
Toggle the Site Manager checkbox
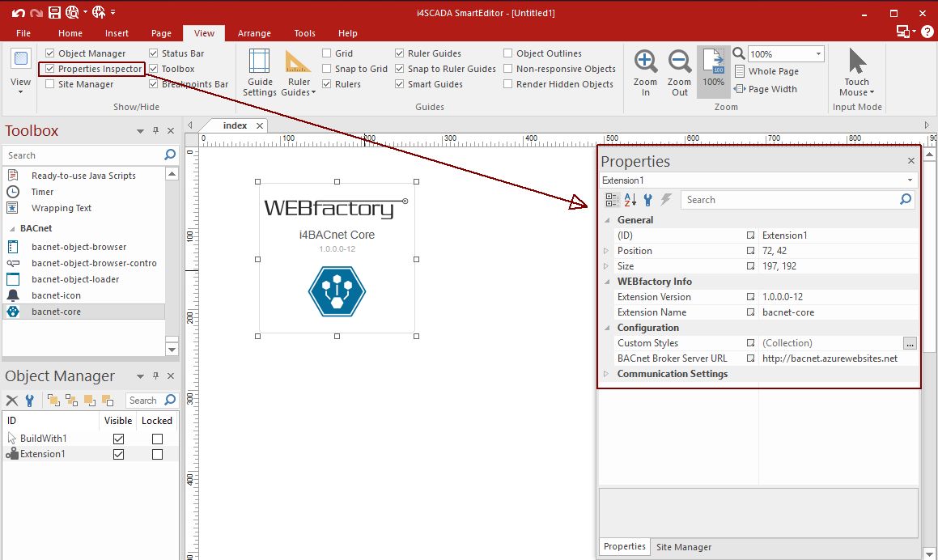[x=50, y=84]
